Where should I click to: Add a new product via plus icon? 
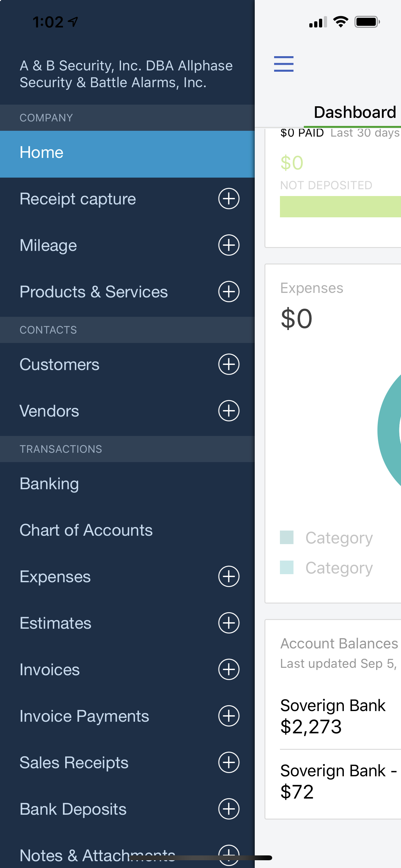(x=229, y=292)
